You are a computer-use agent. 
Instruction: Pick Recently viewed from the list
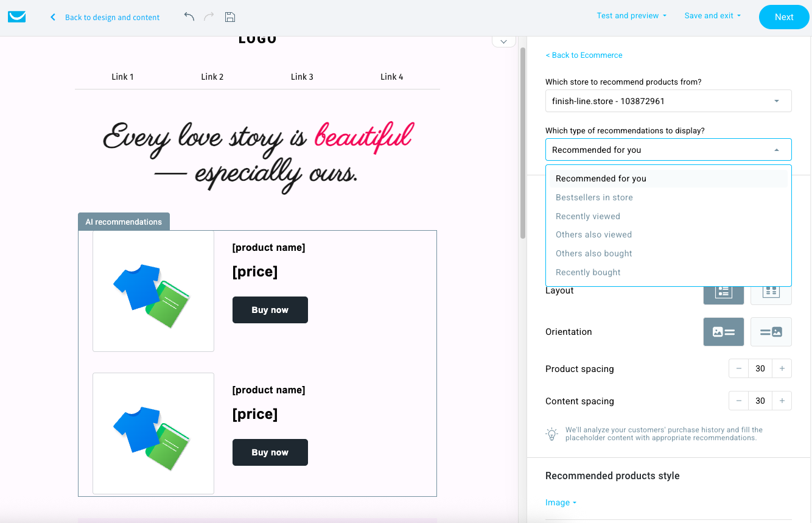[x=587, y=216]
